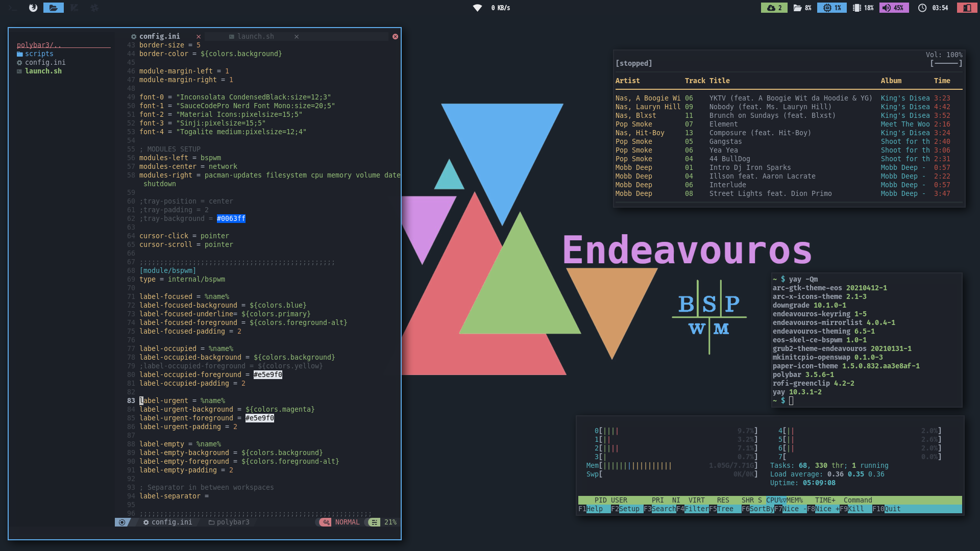The image size is (980, 551).
Task: Click config.ini in the editor statusline
Action: 168,522
